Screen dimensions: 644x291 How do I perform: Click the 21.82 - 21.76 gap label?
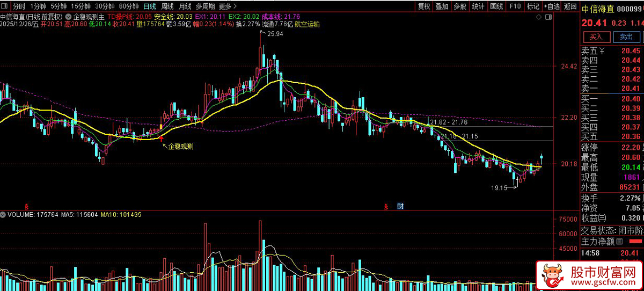pyautogui.click(x=448, y=123)
